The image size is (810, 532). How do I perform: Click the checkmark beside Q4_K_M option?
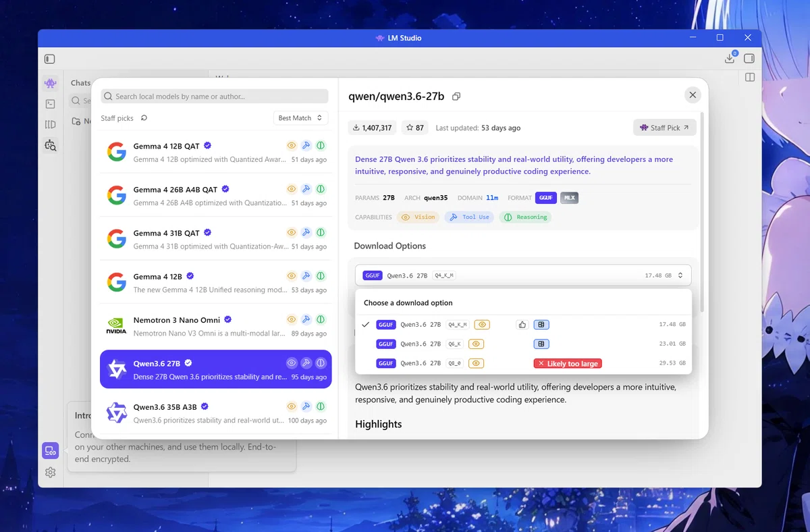coord(366,325)
